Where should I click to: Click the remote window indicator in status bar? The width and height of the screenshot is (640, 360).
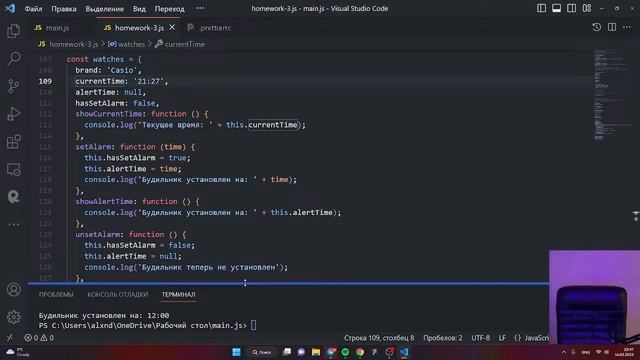pyautogui.click(x=9, y=338)
